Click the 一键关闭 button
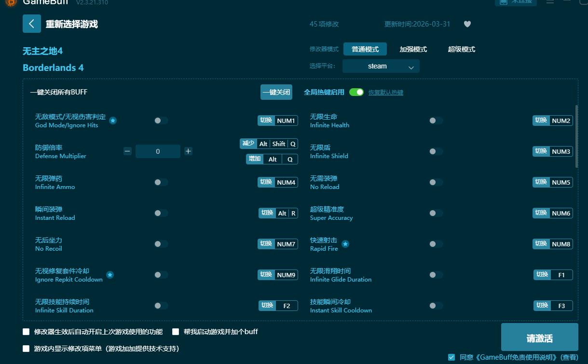The height and width of the screenshot is (364, 588). (276, 92)
